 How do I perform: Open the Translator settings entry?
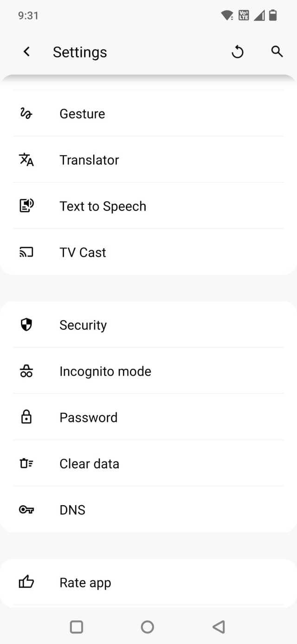point(89,160)
